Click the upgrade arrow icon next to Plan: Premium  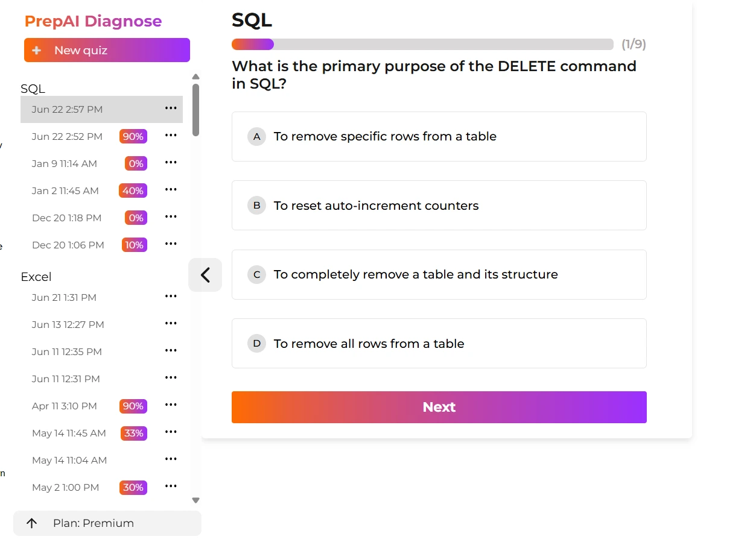click(x=31, y=523)
